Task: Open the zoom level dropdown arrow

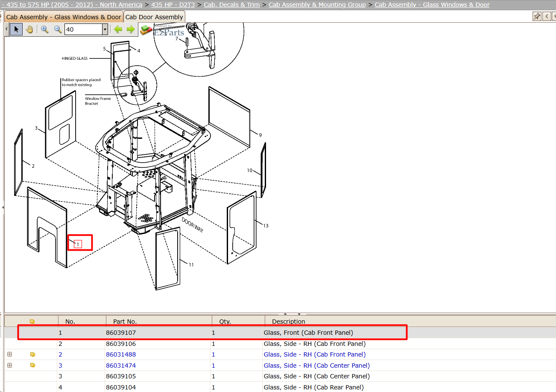Action: [x=105, y=29]
